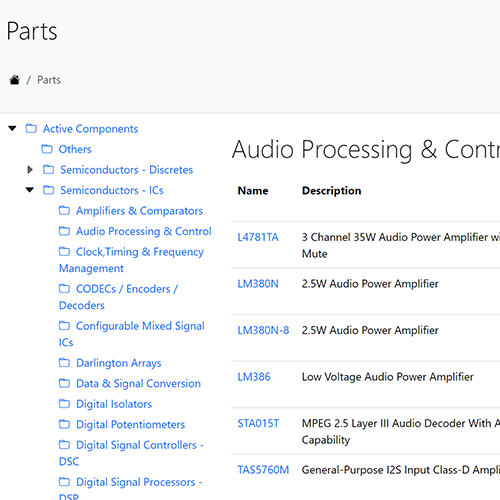
Task: Click folder icon beside Amplifiers & Comparators
Action: (64, 211)
